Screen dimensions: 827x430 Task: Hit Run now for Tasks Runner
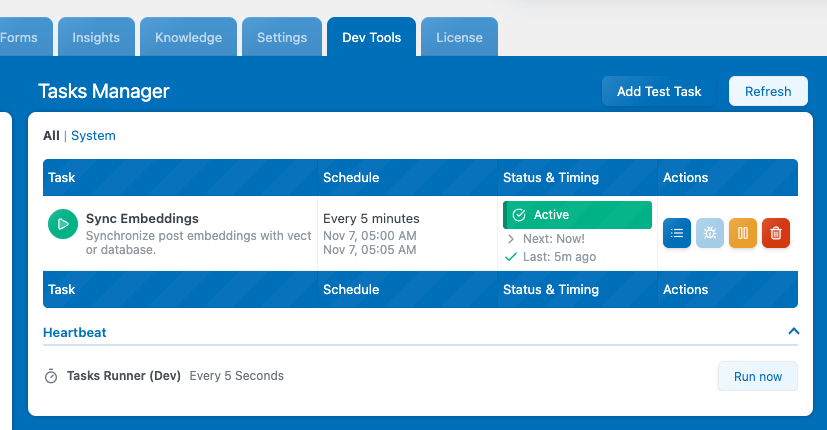pos(757,376)
